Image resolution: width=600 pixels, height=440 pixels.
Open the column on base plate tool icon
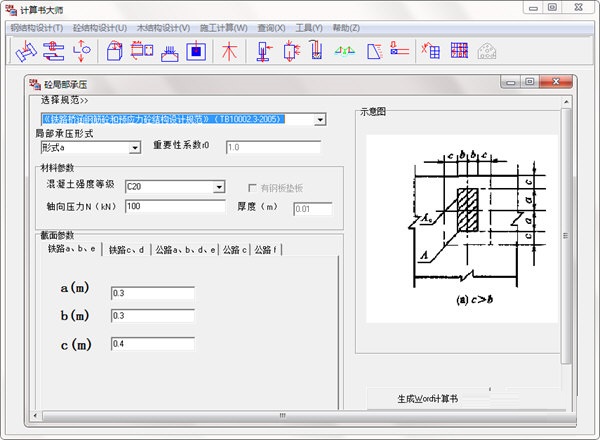tap(264, 51)
